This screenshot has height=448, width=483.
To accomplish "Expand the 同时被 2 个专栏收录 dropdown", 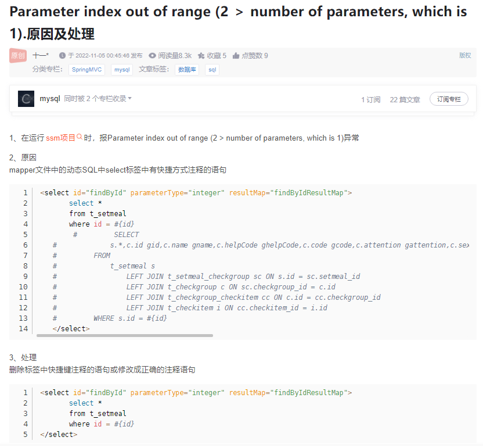I will click(x=98, y=99).
